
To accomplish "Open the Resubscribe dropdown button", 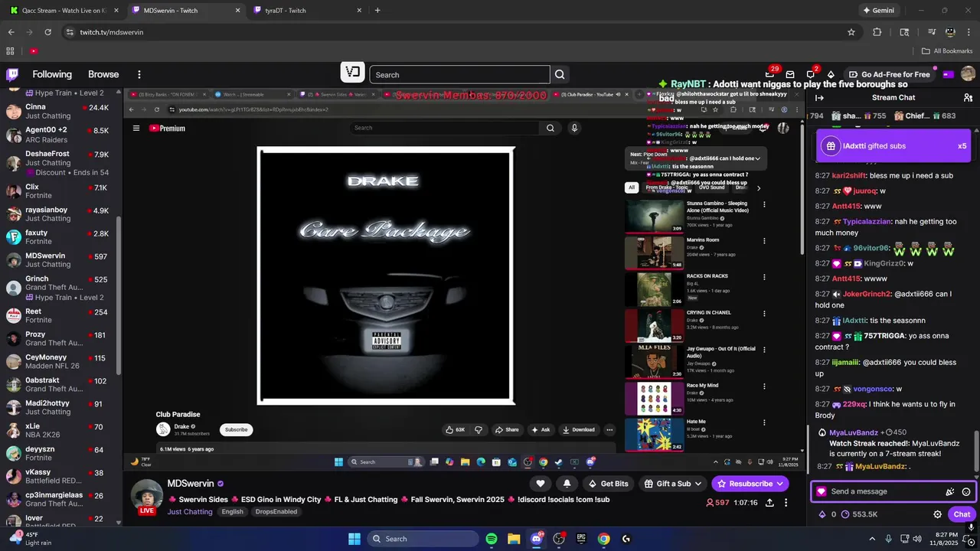I will coord(750,484).
